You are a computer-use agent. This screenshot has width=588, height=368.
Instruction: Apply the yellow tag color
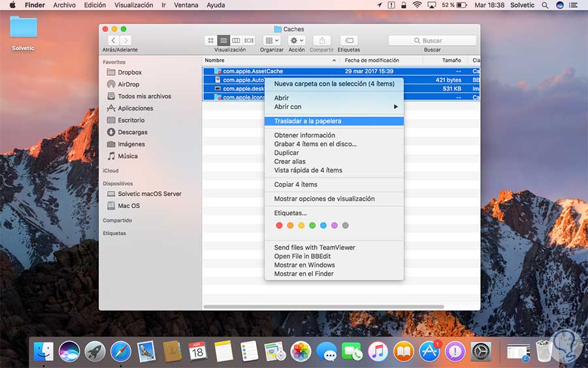301,226
